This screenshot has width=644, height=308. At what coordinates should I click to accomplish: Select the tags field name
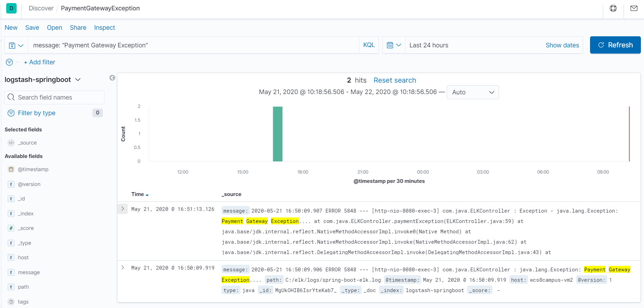(23, 302)
